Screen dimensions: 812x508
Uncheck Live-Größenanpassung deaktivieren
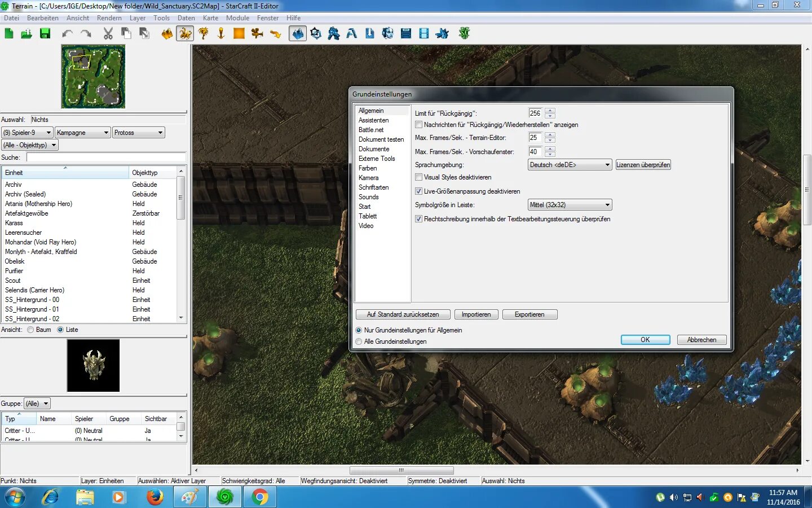(x=419, y=191)
